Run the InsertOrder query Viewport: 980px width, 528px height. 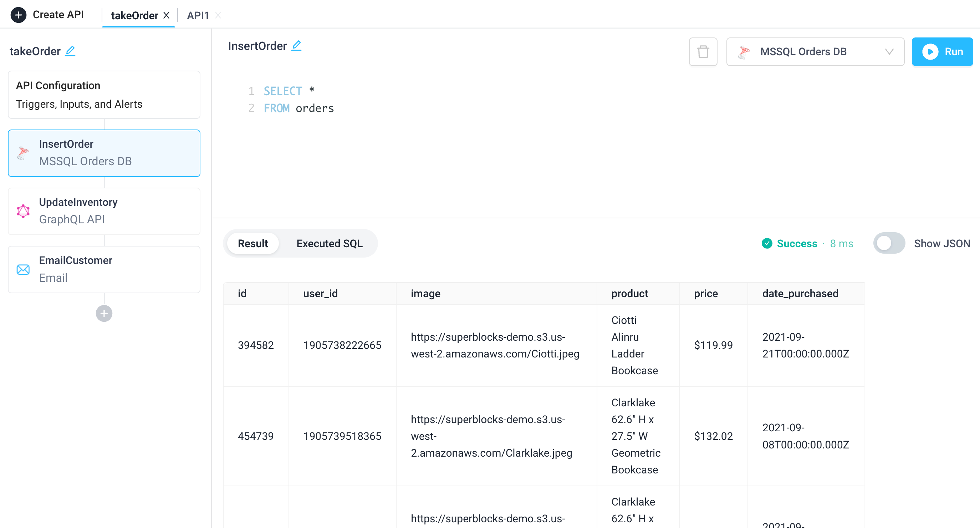[x=942, y=51]
